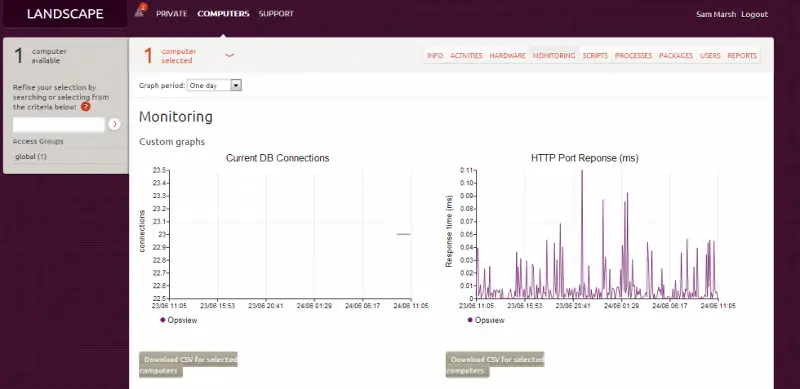Submit search with the arrow button

(x=115, y=124)
